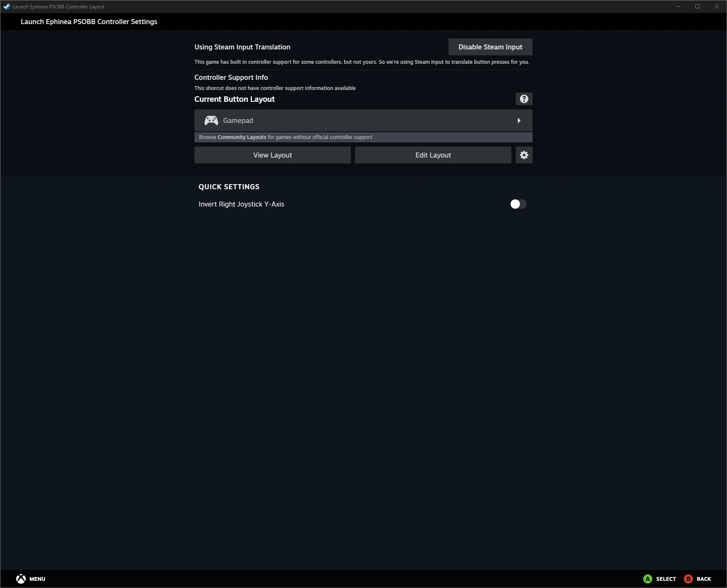
Task: Click View Layout
Action: point(272,155)
